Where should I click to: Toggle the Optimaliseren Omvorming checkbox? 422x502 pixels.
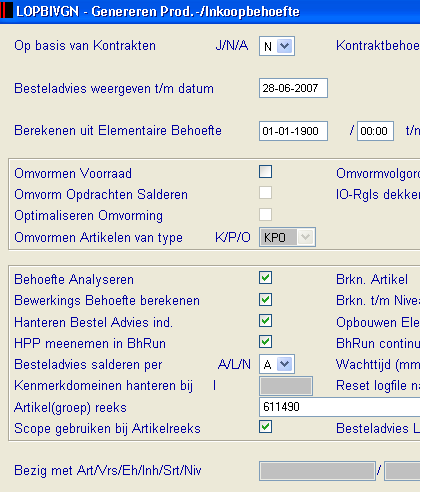click(265, 214)
